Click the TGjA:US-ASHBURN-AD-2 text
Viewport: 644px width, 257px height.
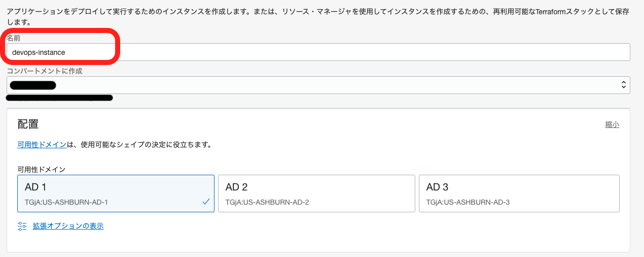(x=267, y=202)
